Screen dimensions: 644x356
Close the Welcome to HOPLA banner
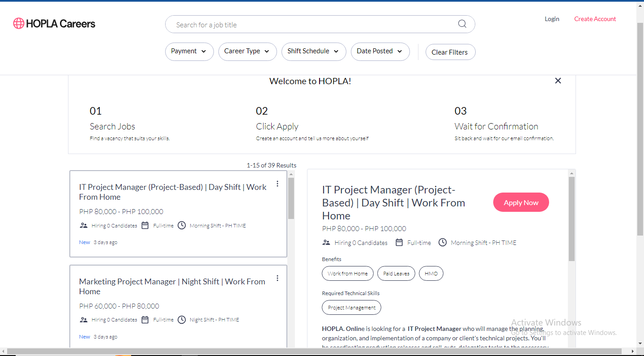click(558, 81)
